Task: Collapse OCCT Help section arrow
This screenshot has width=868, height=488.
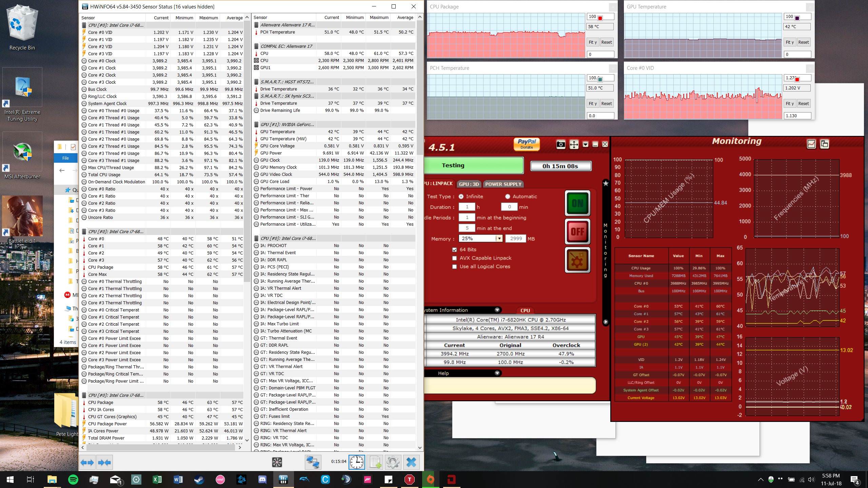Action: (497, 373)
